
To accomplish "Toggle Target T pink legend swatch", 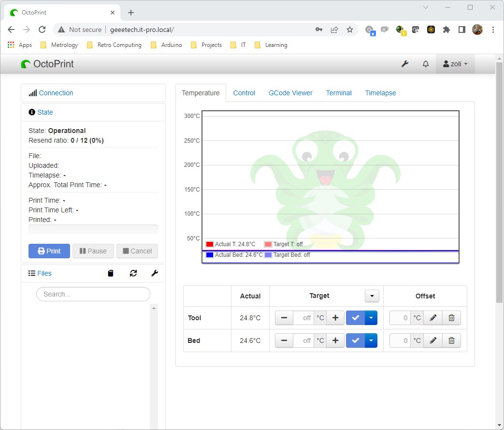I will 268,244.
